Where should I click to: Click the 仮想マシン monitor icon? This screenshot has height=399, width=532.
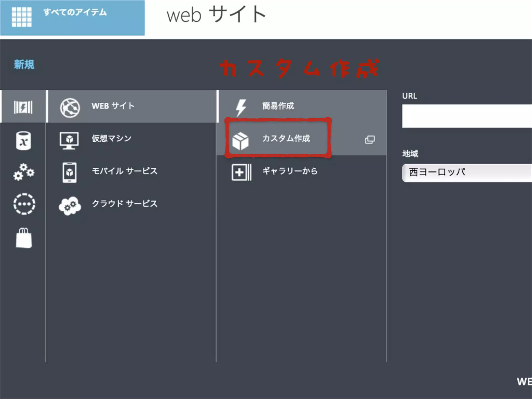click(x=69, y=141)
